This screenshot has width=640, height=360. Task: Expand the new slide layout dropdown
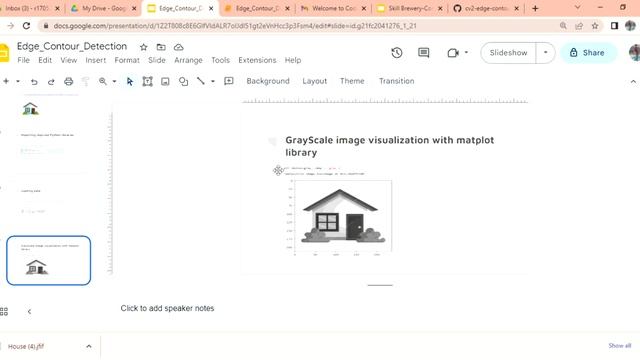point(18,81)
